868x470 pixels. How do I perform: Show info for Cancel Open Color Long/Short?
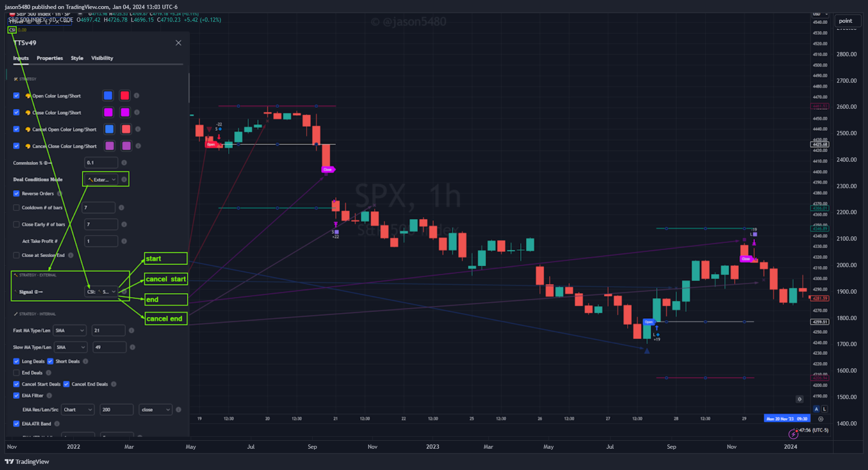138,129
